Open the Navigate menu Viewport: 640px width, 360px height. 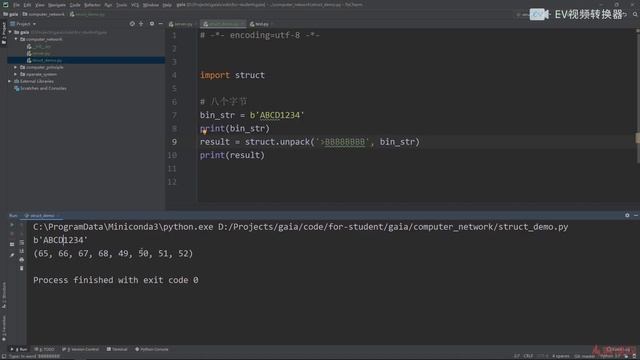pyautogui.click(x=57, y=5)
